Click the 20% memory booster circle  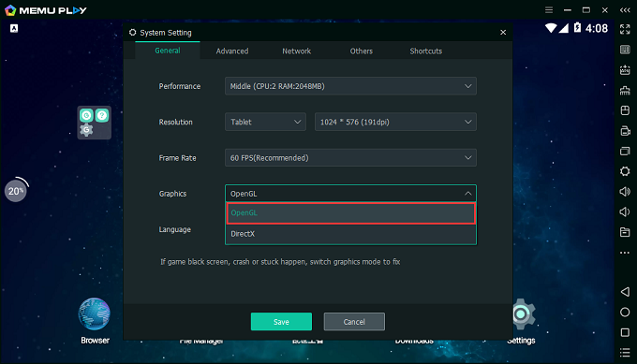coord(16,191)
